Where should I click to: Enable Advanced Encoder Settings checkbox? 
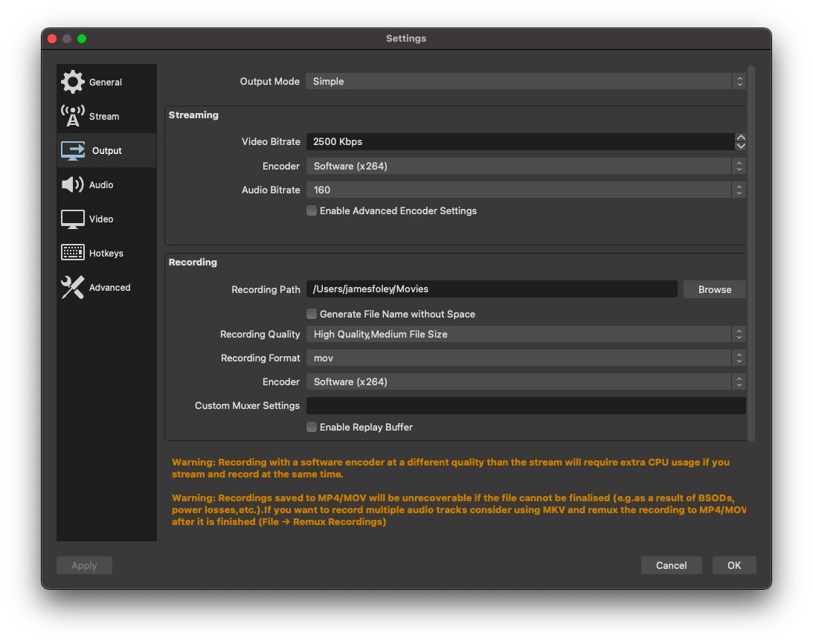pyautogui.click(x=312, y=210)
